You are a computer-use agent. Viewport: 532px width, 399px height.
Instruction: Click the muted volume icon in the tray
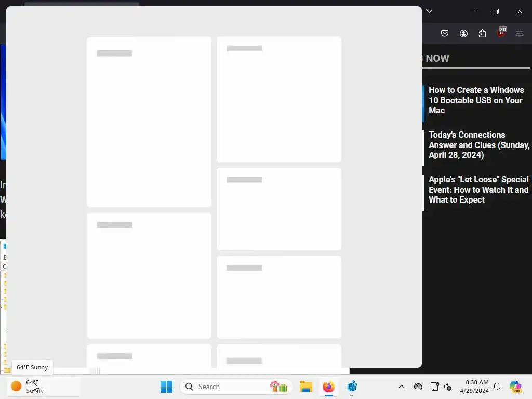[x=447, y=387]
